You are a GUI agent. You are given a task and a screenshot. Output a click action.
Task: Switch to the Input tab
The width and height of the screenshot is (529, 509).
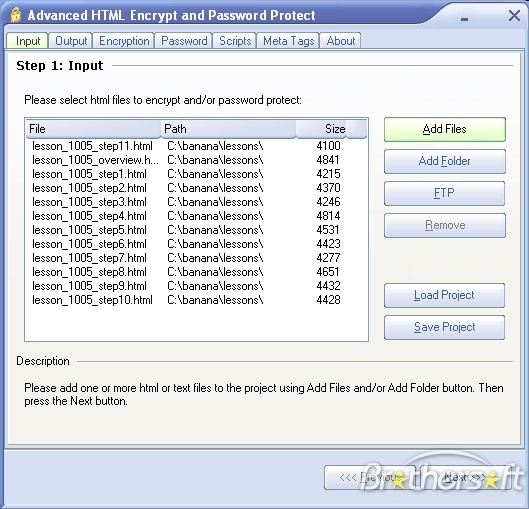click(27, 41)
